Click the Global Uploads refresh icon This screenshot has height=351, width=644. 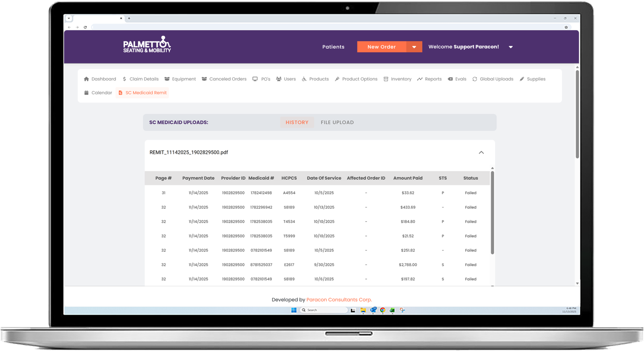click(x=475, y=79)
